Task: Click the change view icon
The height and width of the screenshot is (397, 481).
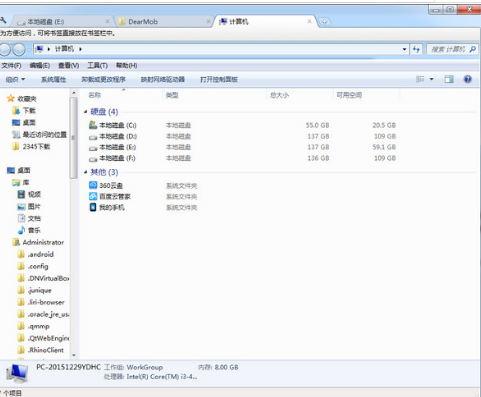Action: [420, 79]
